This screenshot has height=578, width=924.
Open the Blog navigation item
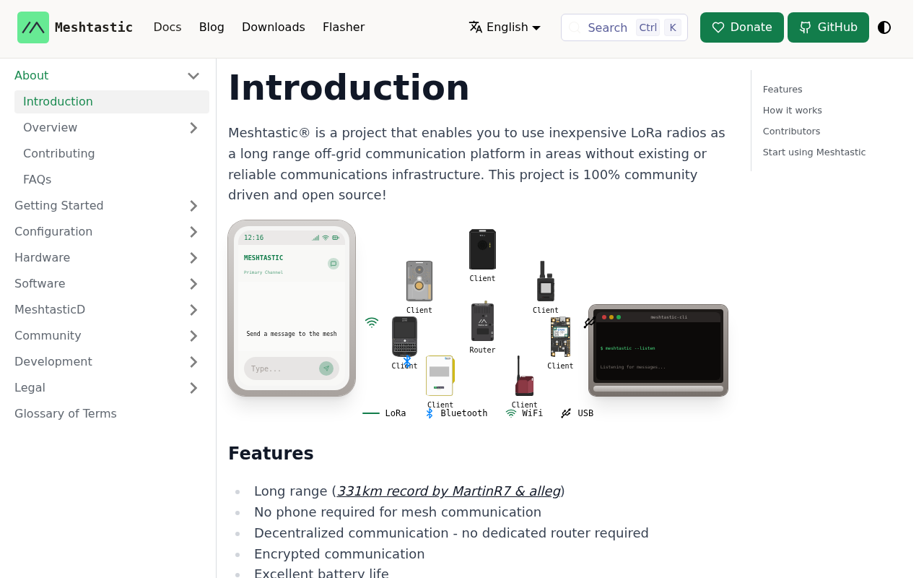tap(212, 27)
